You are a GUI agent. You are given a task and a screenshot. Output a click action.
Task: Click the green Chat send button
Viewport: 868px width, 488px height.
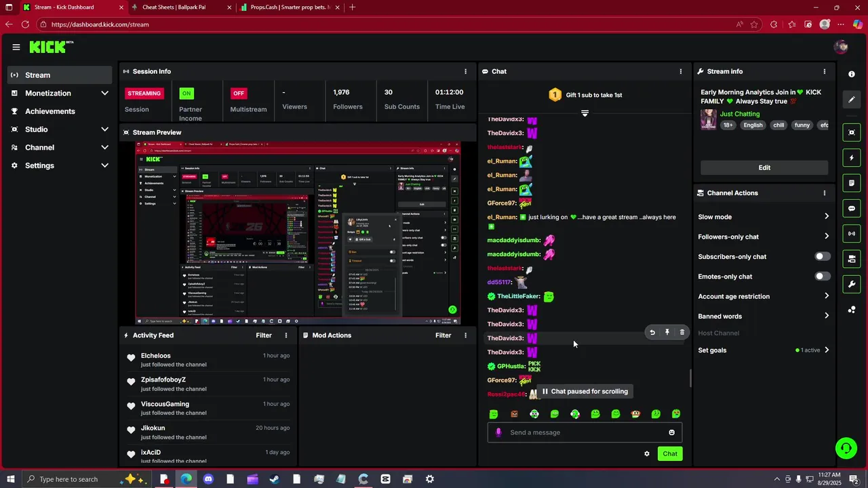tap(670, 454)
